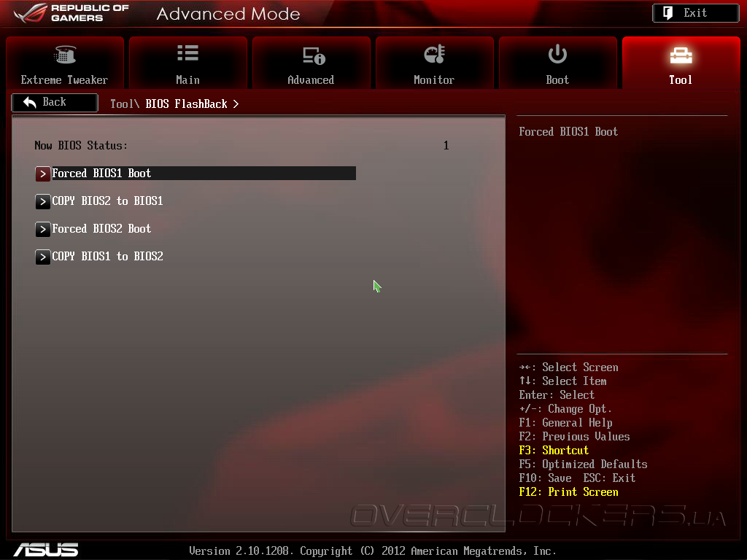Expand arrow beside COPY BIOS1 to BIOS2
747x560 pixels.
(43, 257)
